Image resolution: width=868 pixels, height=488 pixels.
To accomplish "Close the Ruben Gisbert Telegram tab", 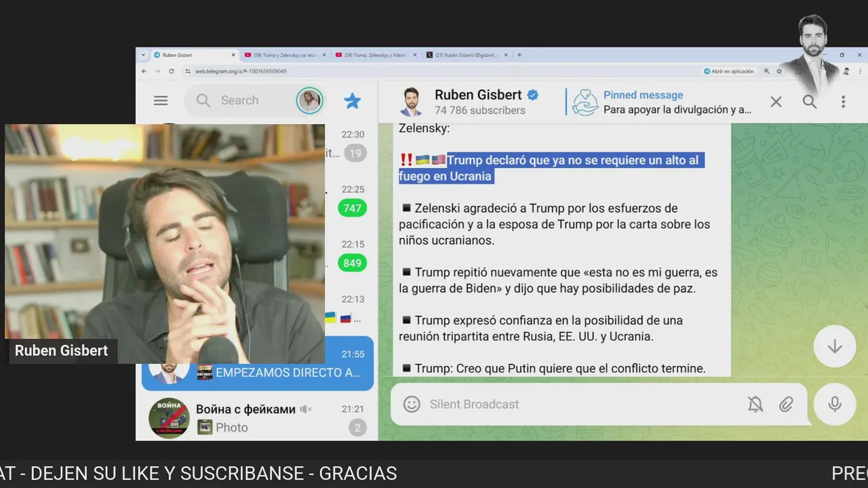I will 233,55.
